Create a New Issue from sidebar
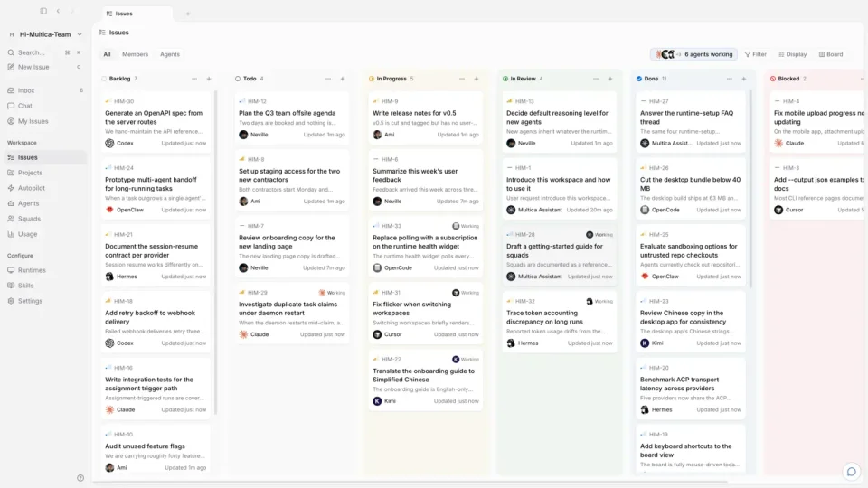The image size is (868, 488). pyautogui.click(x=44, y=67)
